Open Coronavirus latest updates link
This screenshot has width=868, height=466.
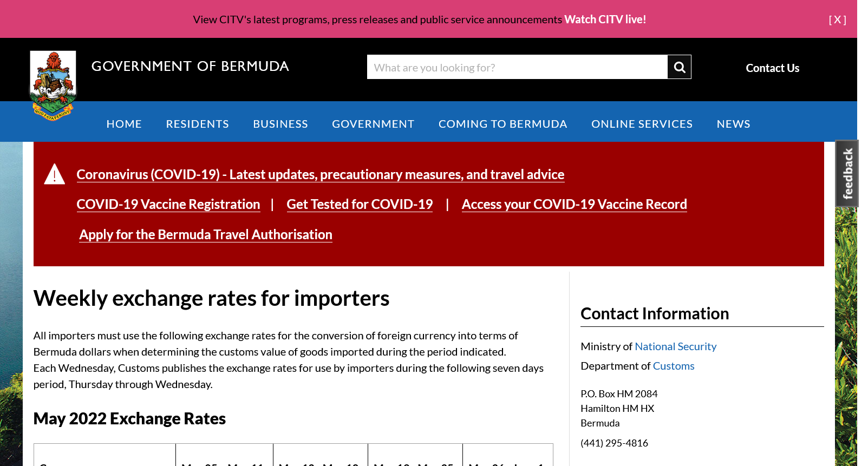click(x=320, y=174)
